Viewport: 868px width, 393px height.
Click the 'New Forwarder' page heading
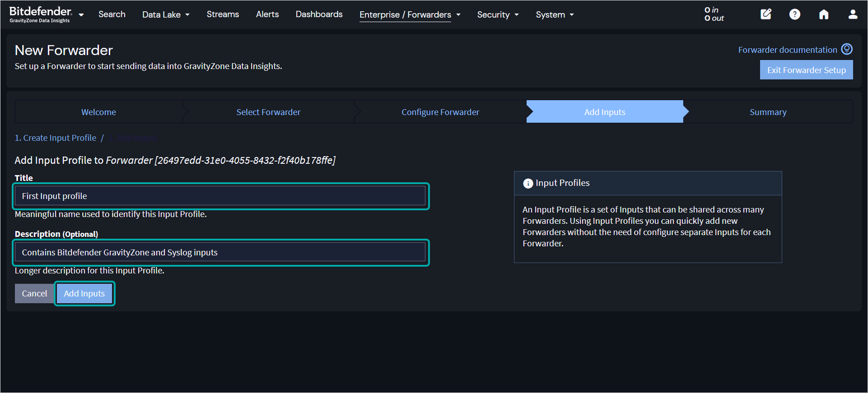[64, 50]
